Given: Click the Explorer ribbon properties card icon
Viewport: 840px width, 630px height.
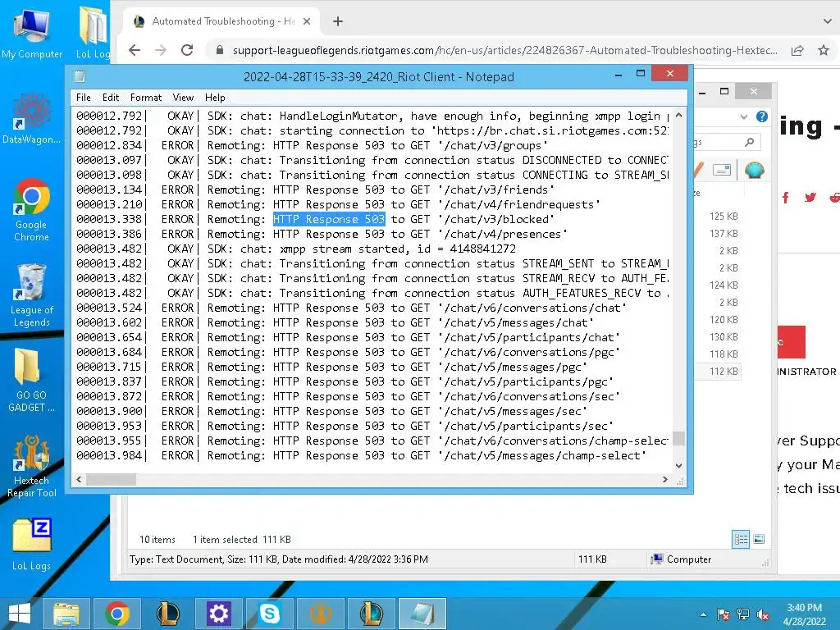Looking at the screenshot, I should [x=722, y=170].
